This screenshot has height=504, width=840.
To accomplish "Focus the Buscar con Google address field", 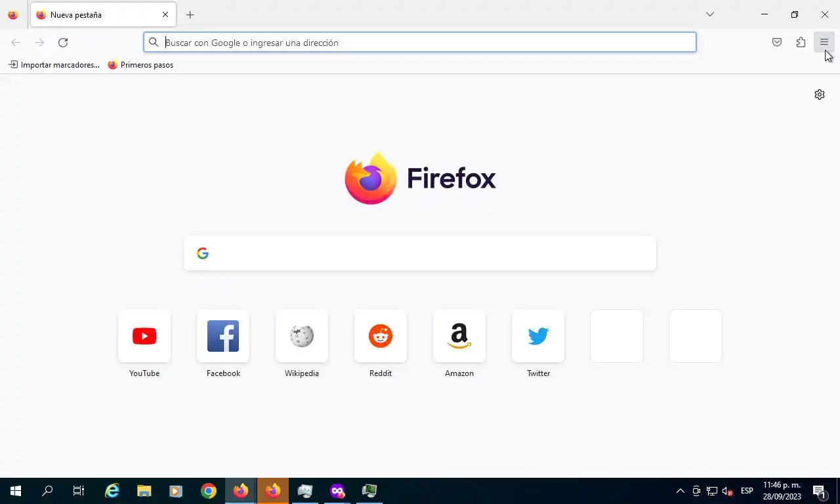I will click(420, 43).
